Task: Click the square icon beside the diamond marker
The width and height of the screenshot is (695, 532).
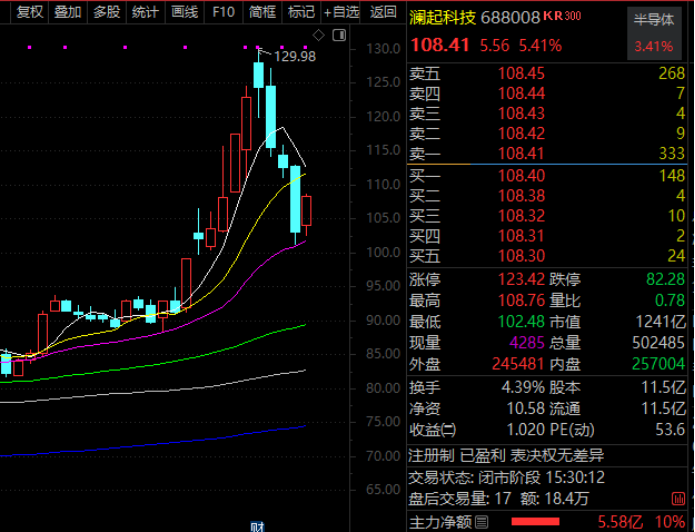Action: 337,36
